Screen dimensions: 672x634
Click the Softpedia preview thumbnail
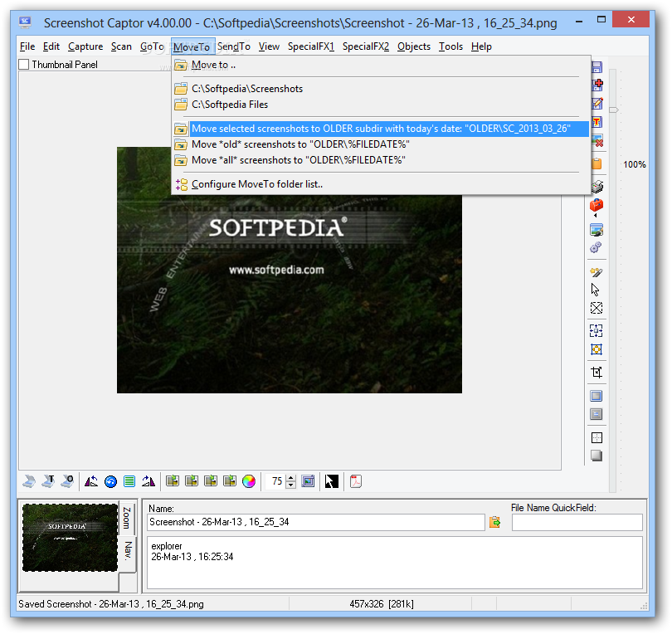[x=70, y=538]
